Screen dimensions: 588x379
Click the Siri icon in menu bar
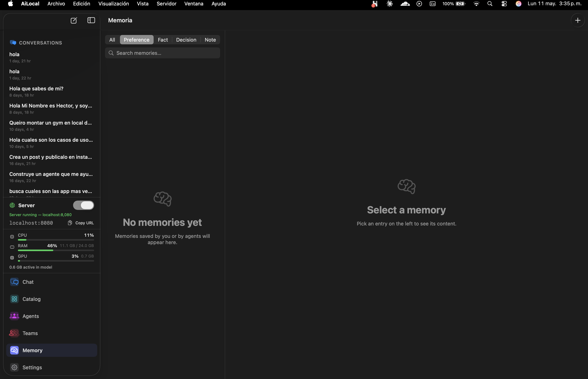[518, 4]
